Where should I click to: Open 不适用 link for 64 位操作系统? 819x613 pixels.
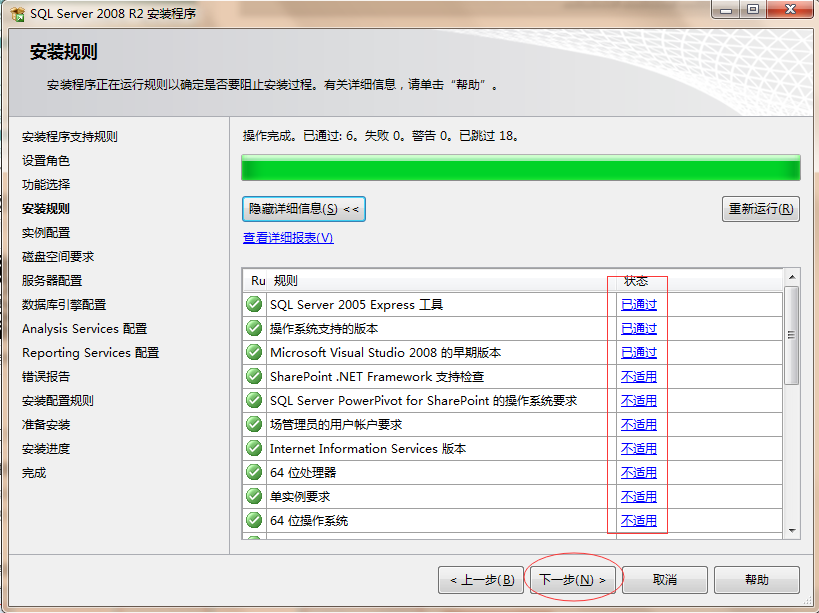click(x=639, y=521)
